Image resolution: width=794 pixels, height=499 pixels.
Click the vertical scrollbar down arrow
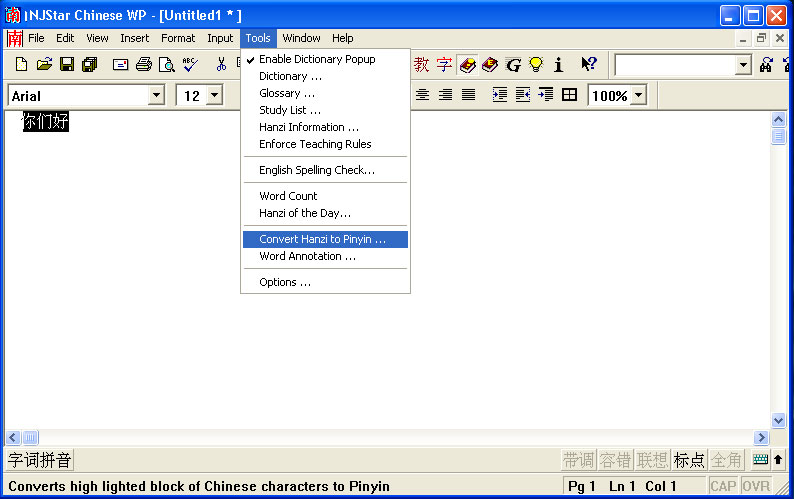click(778, 420)
